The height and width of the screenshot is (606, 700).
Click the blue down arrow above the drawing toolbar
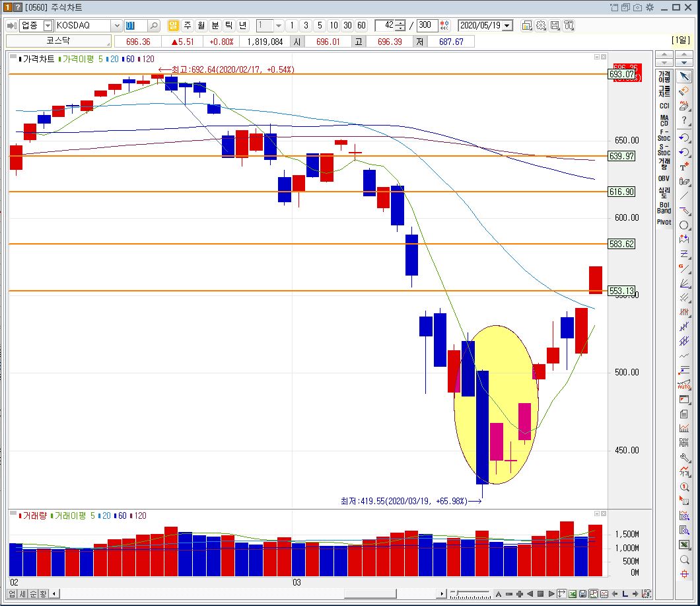684,63
